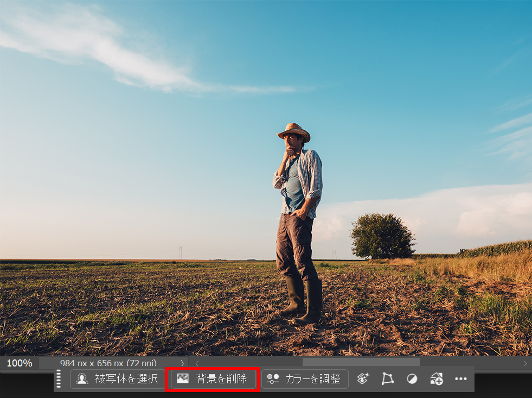Click the farmer's straw hat in the canvas
The width and height of the screenshot is (532, 398).
tap(294, 130)
